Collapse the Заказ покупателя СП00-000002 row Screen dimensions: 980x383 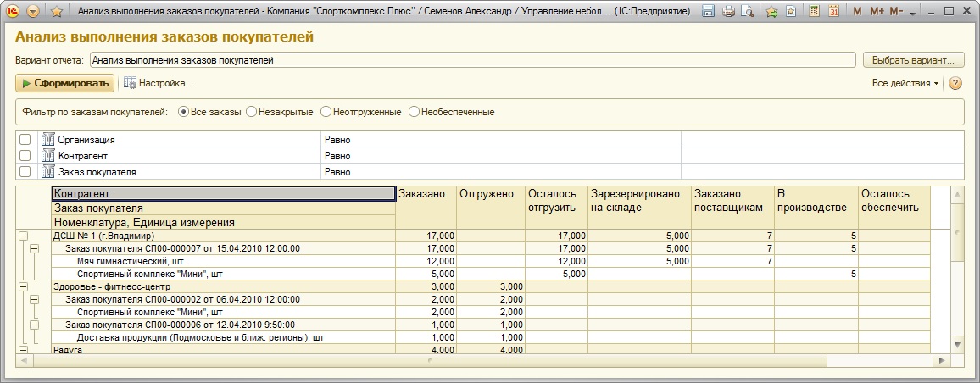(x=35, y=299)
